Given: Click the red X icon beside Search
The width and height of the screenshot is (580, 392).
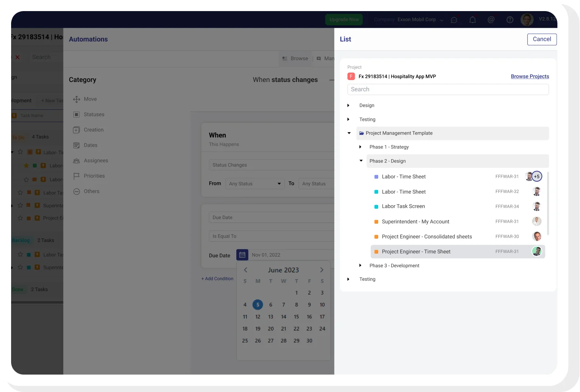Looking at the screenshot, I should pos(17,57).
